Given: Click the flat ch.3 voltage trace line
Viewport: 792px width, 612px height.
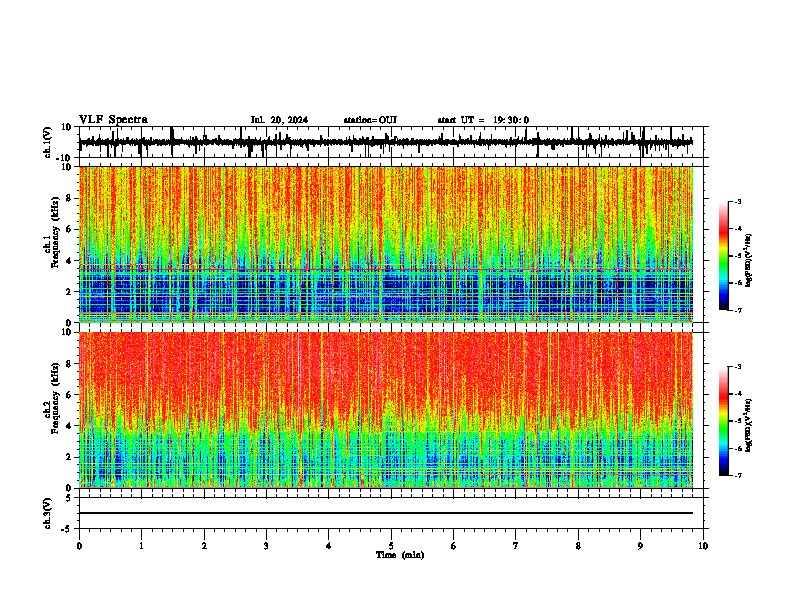Looking at the screenshot, I should coord(386,513).
